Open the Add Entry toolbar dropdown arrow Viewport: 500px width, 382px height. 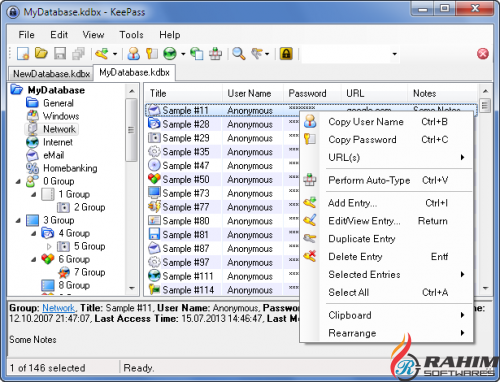pos(115,54)
